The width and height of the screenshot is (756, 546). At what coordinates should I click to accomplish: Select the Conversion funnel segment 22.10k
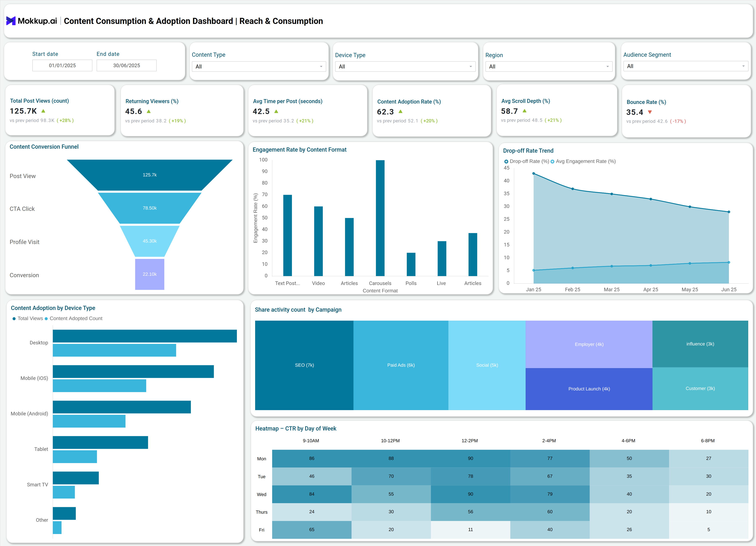[x=150, y=274]
